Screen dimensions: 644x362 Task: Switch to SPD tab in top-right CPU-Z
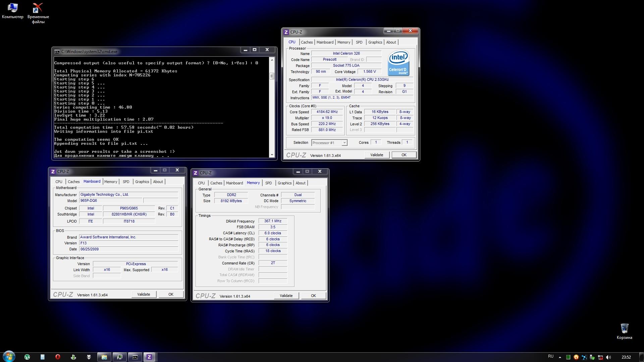click(359, 42)
